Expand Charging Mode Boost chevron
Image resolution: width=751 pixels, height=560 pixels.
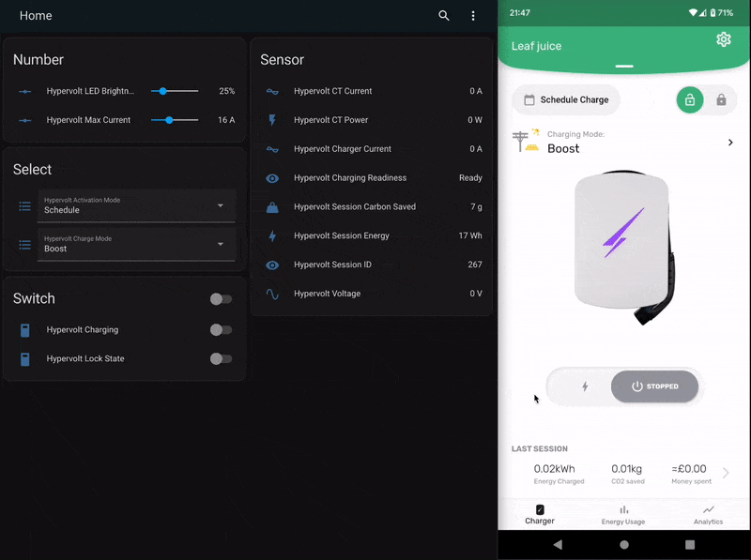coord(730,143)
